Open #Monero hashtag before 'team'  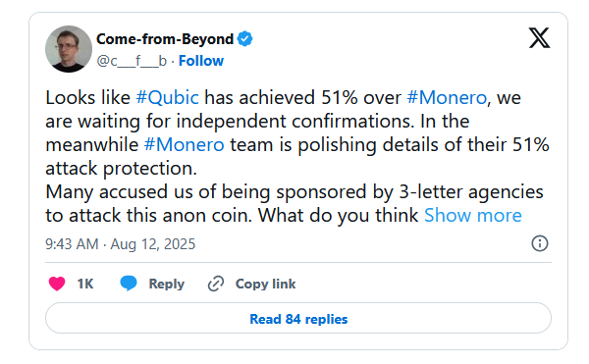(185, 145)
